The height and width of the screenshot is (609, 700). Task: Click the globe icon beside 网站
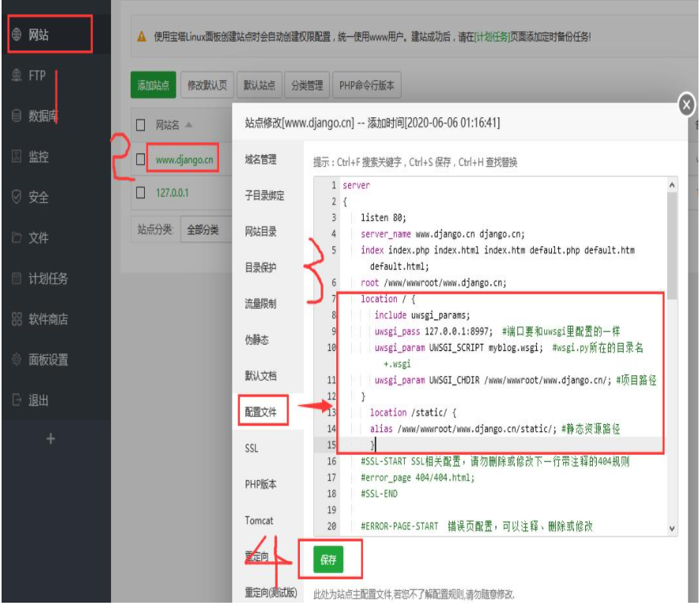click(x=17, y=35)
